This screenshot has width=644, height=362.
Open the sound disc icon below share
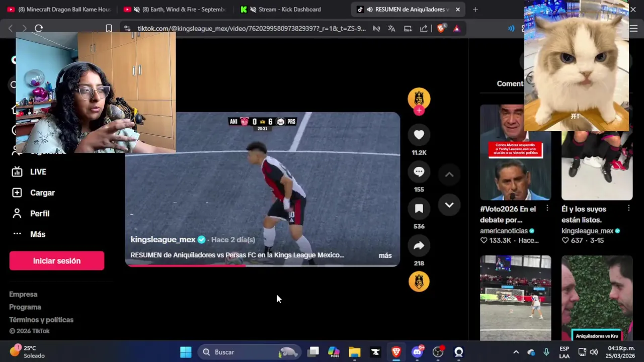pyautogui.click(x=419, y=282)
